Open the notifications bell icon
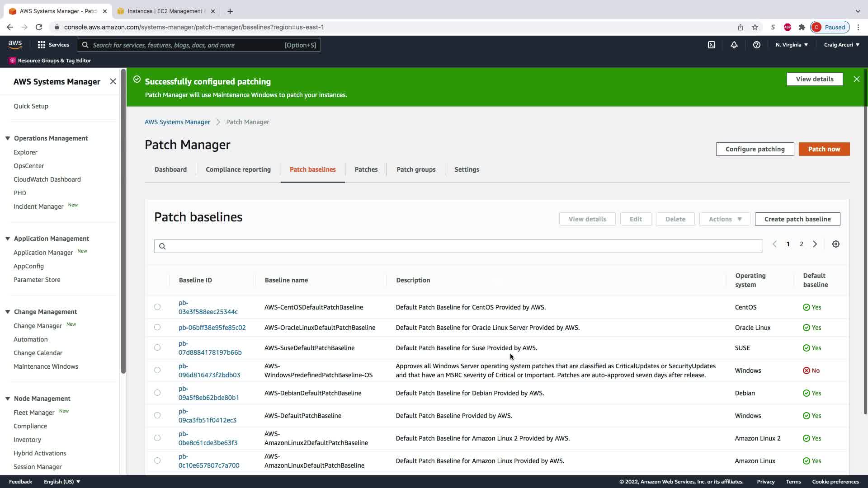 point(734,45)
